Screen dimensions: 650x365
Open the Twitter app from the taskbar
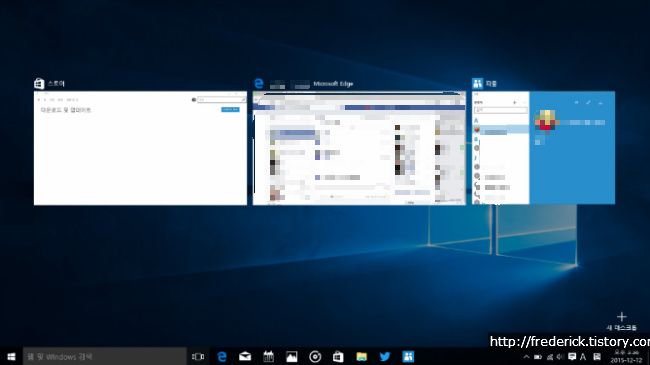[385, 357]
